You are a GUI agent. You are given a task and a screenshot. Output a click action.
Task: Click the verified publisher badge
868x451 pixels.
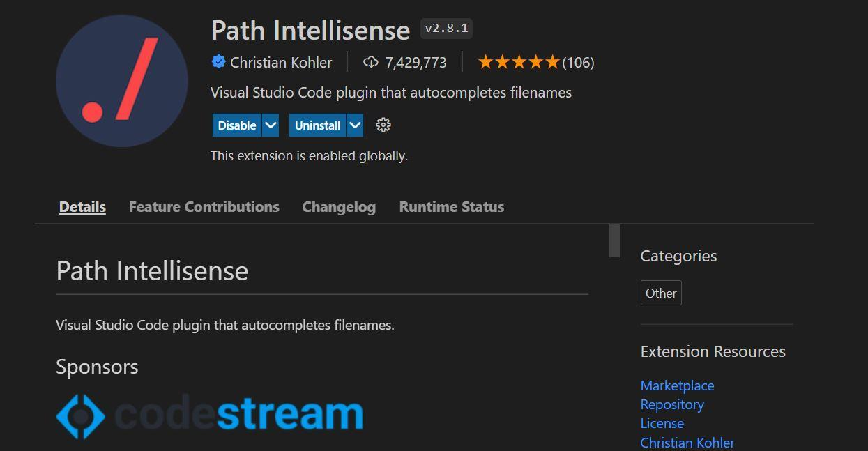(x=218, y=62)
